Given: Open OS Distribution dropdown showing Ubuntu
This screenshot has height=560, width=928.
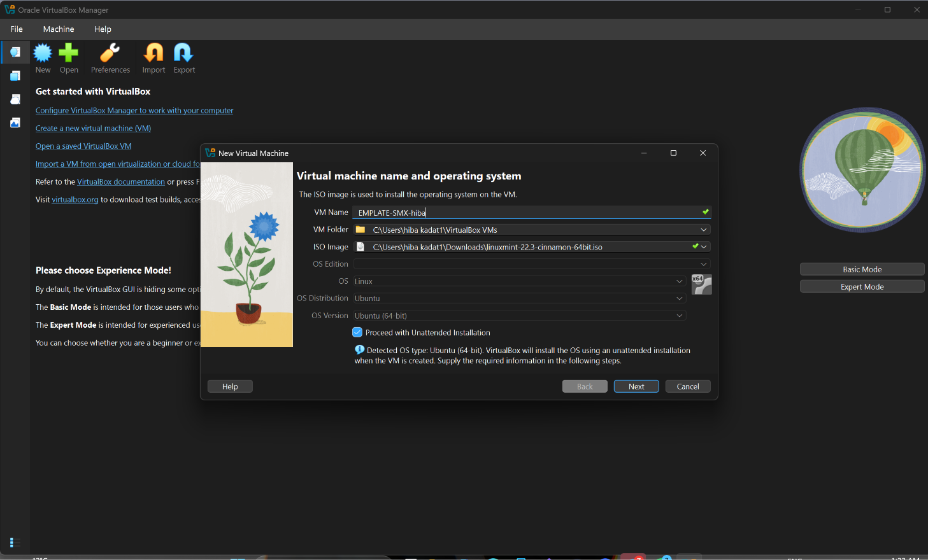Looking at the screenshot, I should click(x=520, y=298).
